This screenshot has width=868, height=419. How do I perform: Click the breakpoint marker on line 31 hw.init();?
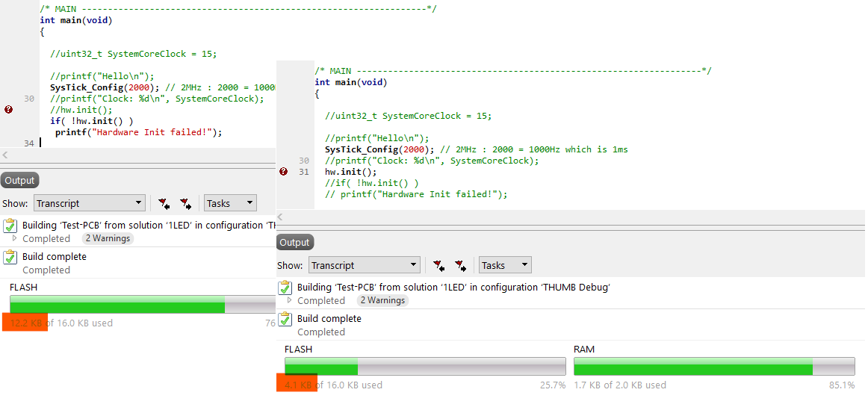tap(283, 172)
